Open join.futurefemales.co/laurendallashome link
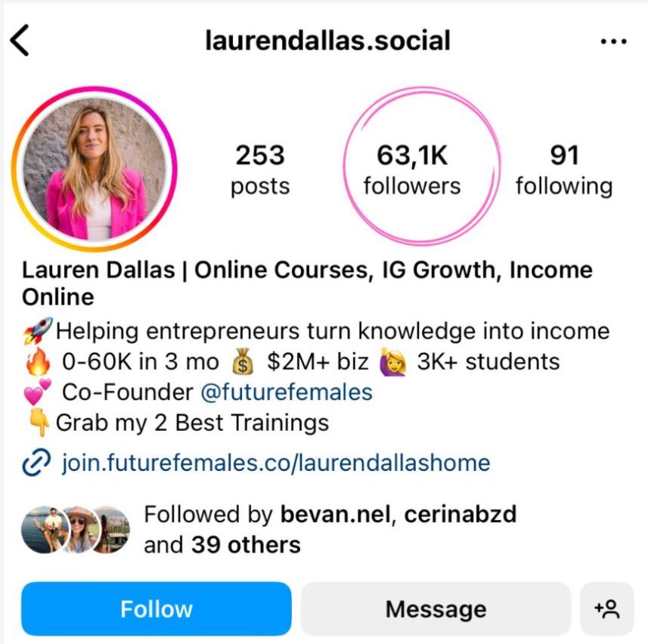This screenshot has width=648, height=644. coord(276,463)
